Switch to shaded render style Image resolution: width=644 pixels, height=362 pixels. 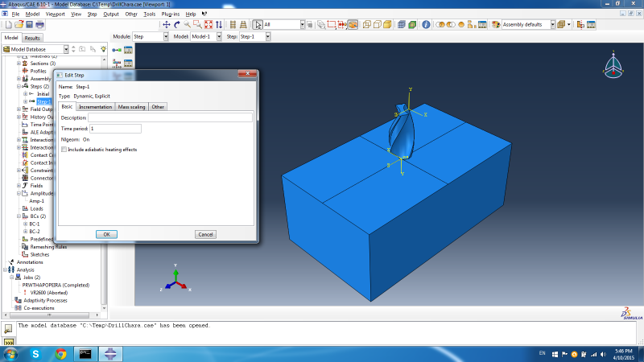[387, 25]
